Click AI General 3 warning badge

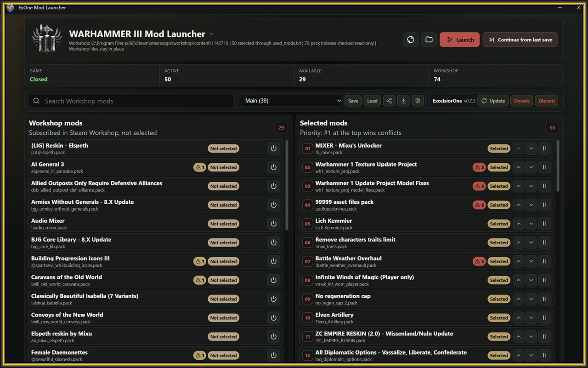[x=200, y=167]
